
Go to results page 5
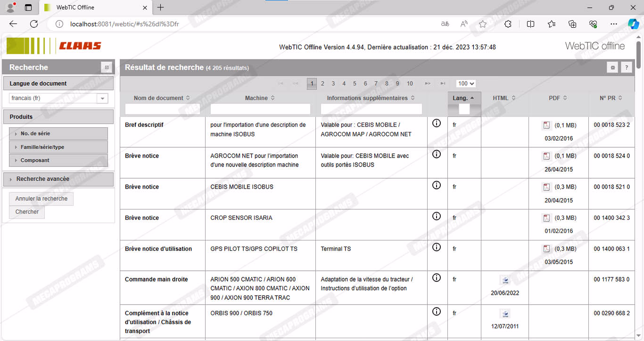(355, 83)
